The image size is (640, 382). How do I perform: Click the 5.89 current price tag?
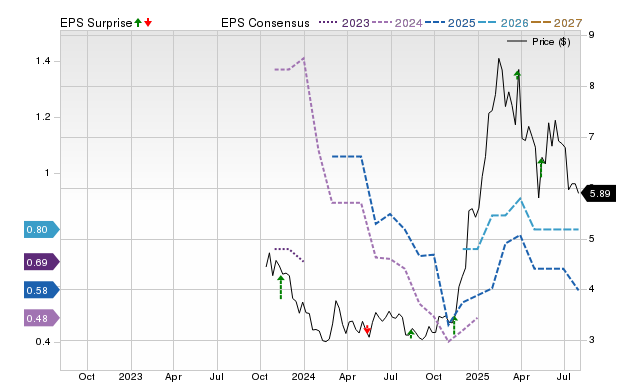pyautogui.click(x=598, y=193)
